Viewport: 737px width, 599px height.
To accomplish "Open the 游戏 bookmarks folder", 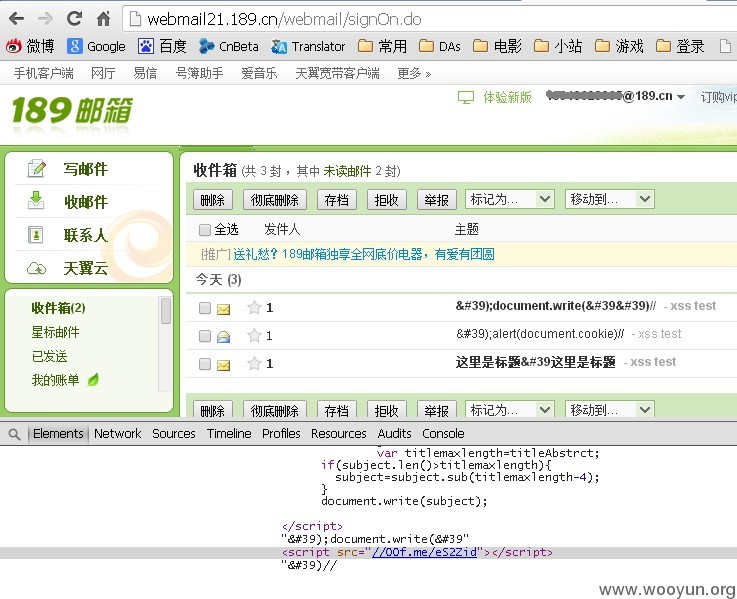I will pyautogui.click(x=619, y=46).
